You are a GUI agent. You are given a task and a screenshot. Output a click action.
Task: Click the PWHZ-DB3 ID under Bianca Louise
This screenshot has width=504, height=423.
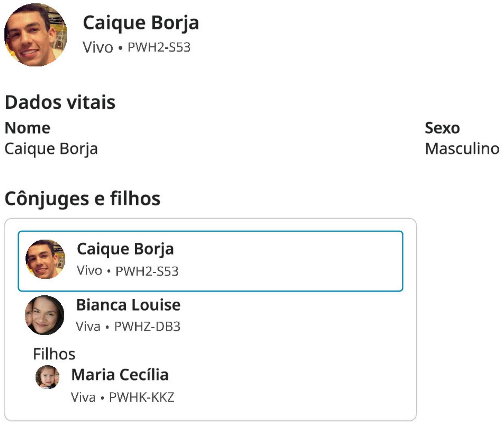(147, 326)
